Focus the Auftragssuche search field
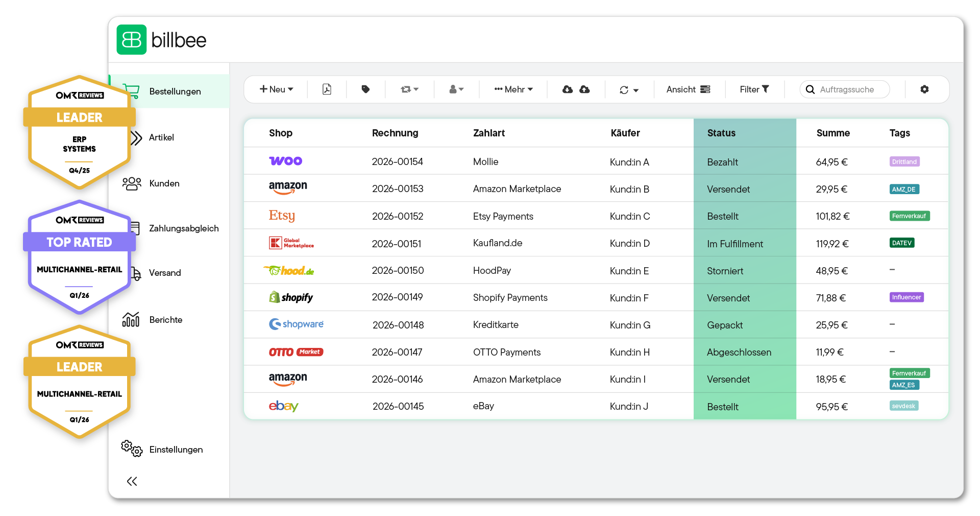The image size is (980, 516). [845, 89]
